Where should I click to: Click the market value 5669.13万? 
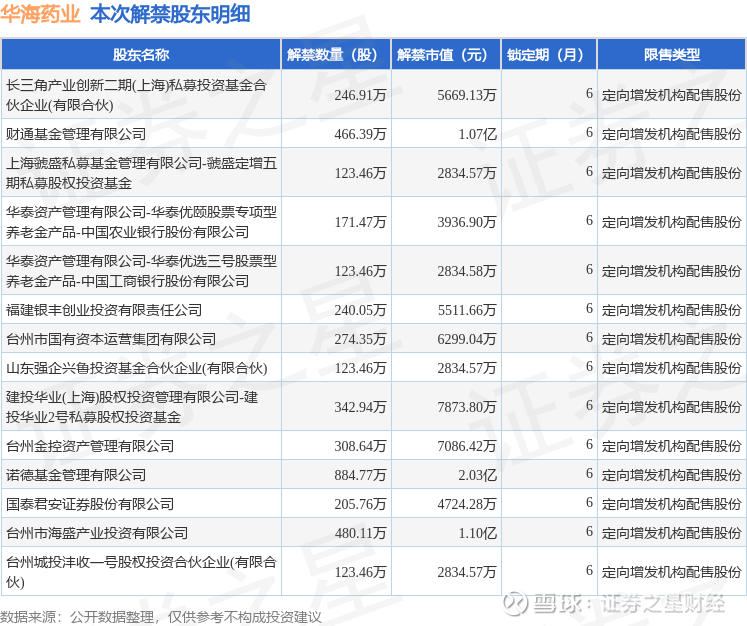click(467, 95)
